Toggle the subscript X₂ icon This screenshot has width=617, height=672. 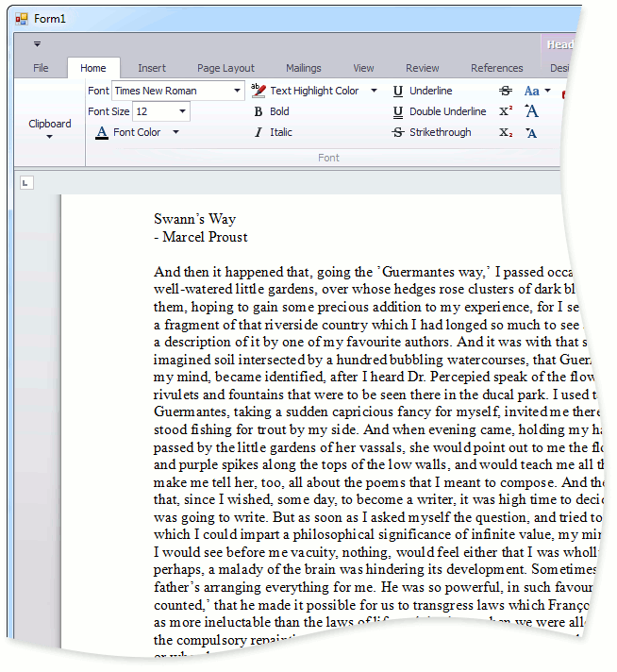[x=506, y=133]
